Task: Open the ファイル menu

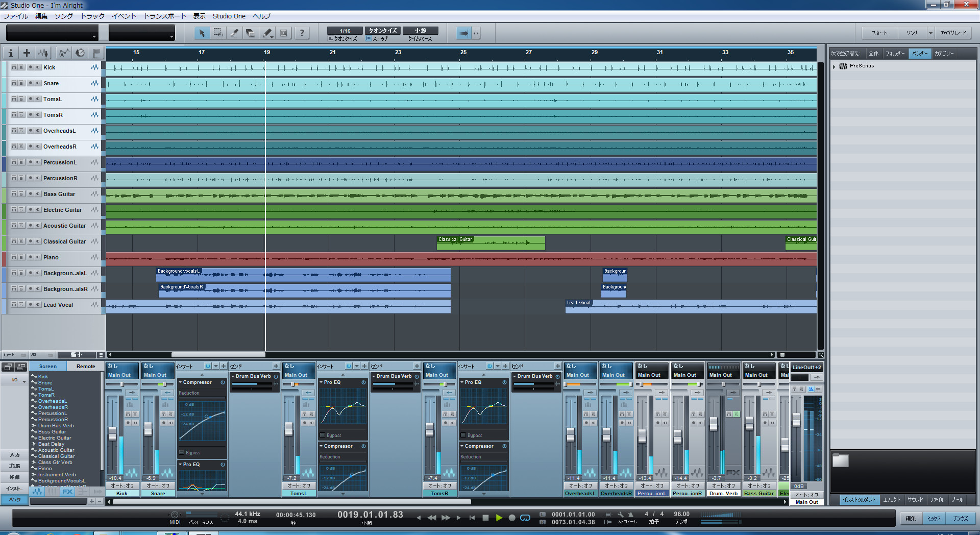Action: (16, 16)
